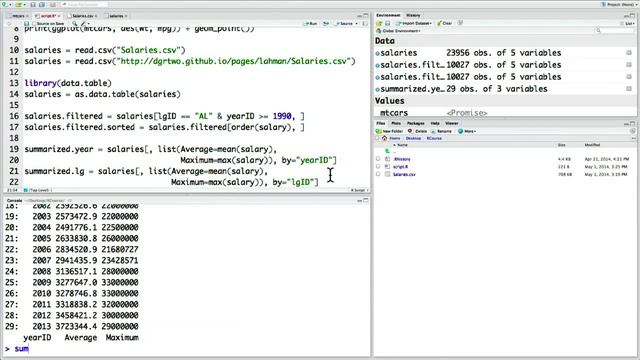Check the box next to Salaries.csv file
The image size is (640, 360).
tap(378, 174)
